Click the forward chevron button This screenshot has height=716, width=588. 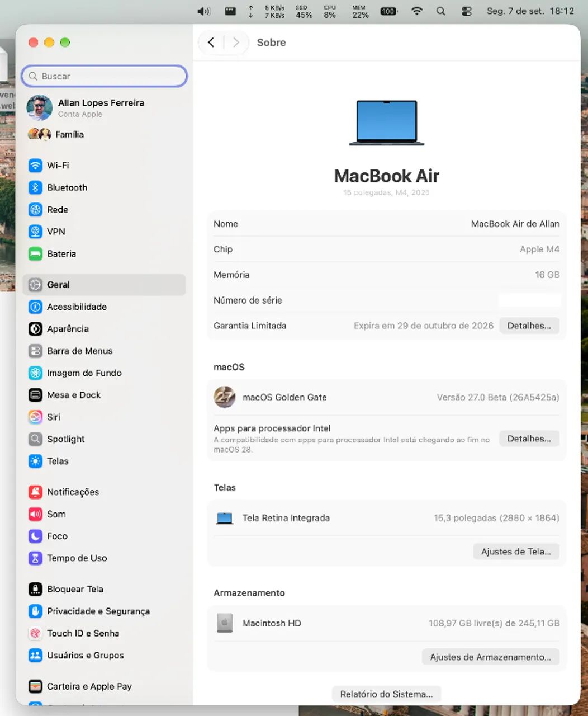click(236, 43)
